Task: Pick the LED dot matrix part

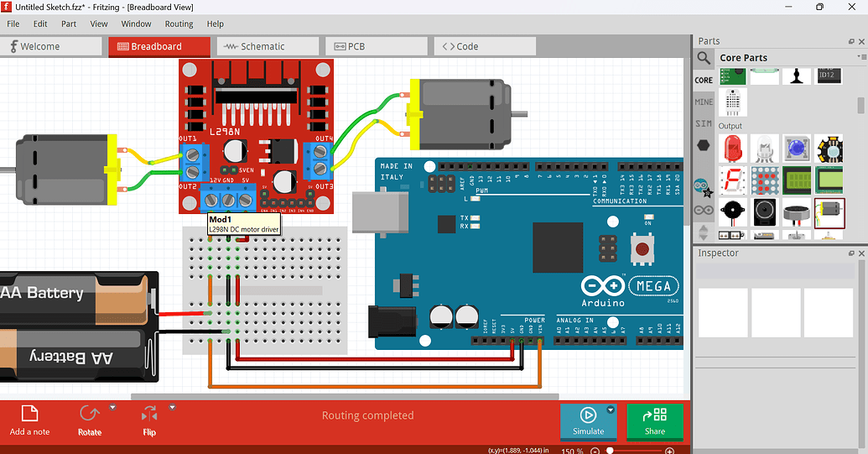Action: pos(765,180)
